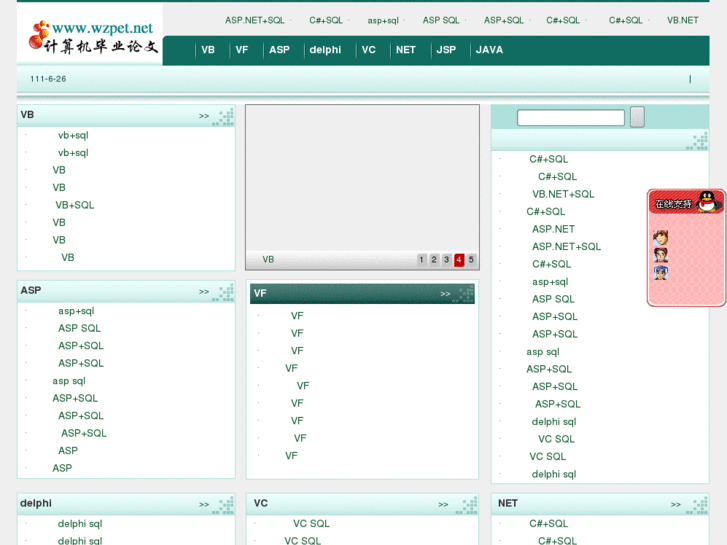
Task: Click the second QQ support avatar
Action: tap(660, 256)
